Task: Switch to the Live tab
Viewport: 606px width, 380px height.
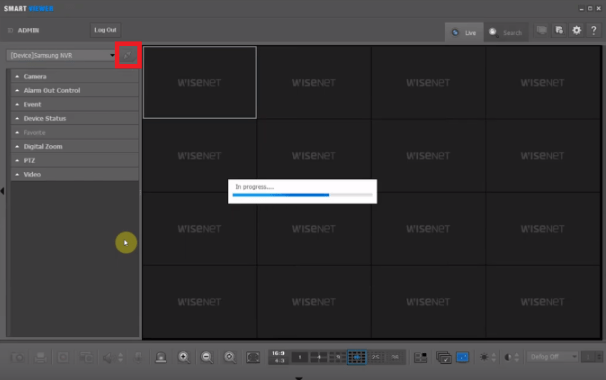Action: coord(464,32)
